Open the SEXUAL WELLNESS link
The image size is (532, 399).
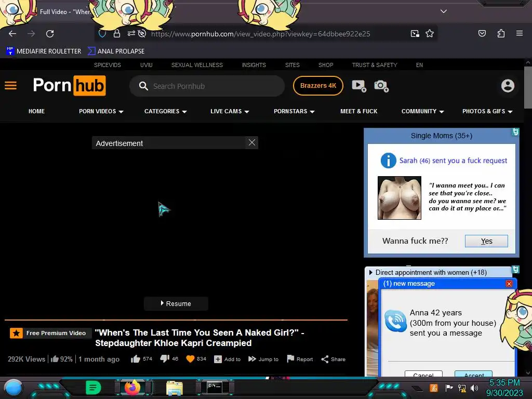pos(197,65)
